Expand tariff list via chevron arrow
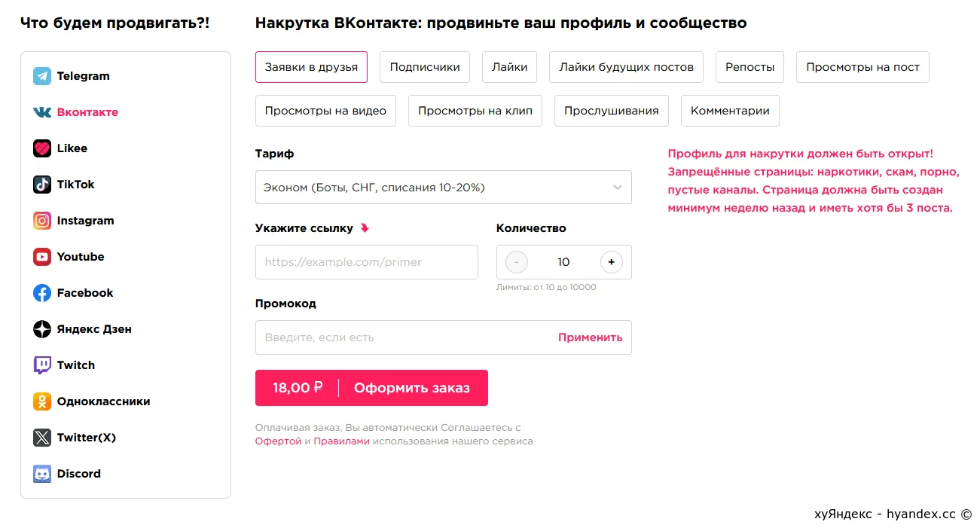 coord(618,187)
